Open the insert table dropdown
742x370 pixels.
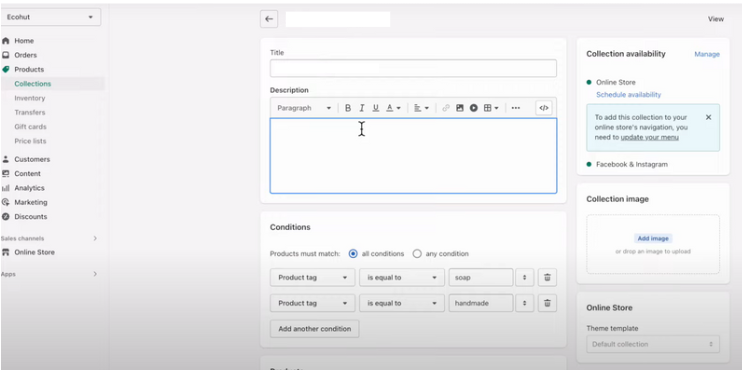coord(491,108)
